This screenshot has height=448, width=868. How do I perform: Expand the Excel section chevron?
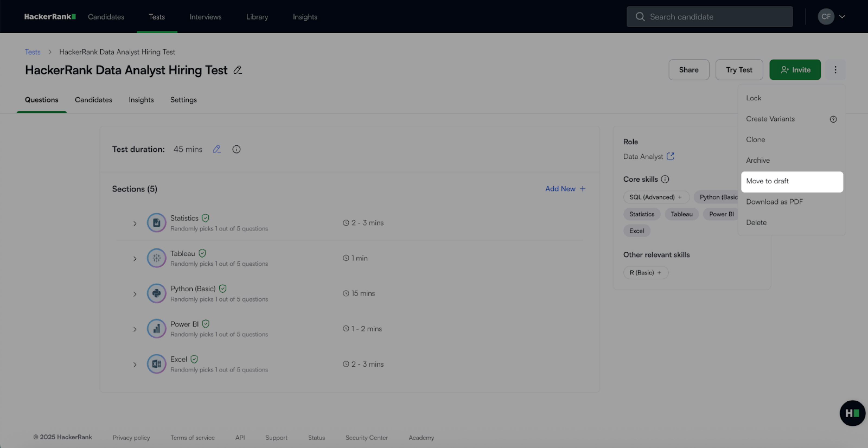pos(135,364)
